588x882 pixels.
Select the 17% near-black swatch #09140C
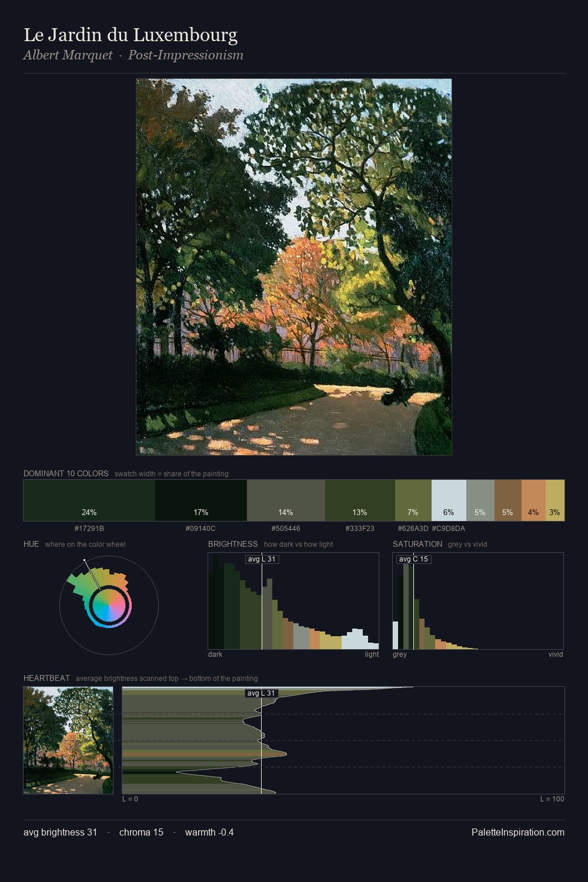click(201, 500)
